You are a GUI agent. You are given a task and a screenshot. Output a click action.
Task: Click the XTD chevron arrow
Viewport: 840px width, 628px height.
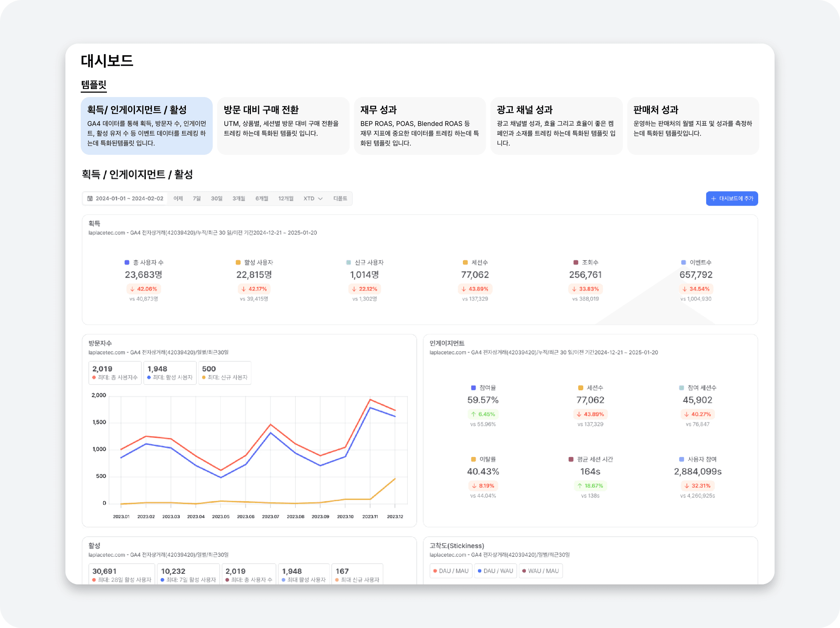click(320, 199)
